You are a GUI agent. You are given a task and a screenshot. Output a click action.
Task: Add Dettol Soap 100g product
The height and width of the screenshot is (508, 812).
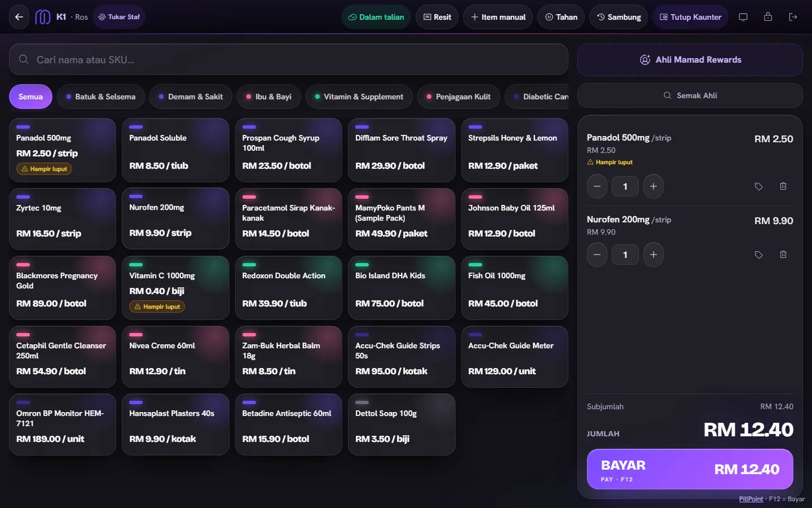pos(401,424)
